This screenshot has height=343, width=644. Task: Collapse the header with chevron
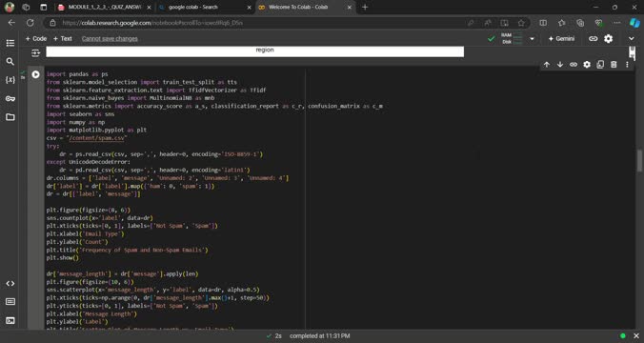tap(632, 39)
